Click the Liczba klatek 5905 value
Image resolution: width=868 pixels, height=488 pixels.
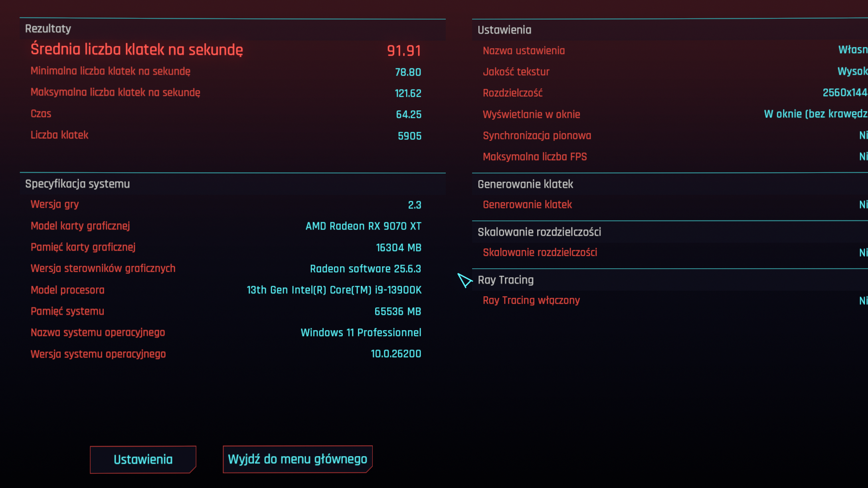click(x=409, y=136)
